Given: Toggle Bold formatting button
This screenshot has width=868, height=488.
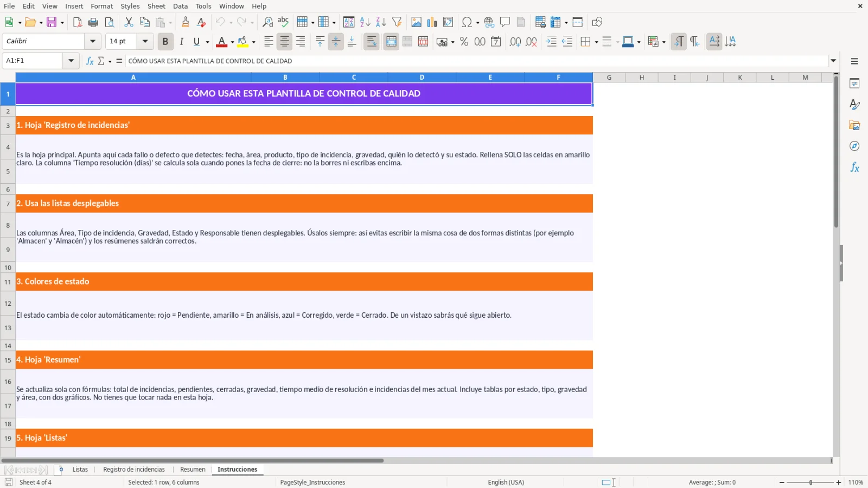Looking at the screenshot, I should pyautogui.click(x=165, y=42).
